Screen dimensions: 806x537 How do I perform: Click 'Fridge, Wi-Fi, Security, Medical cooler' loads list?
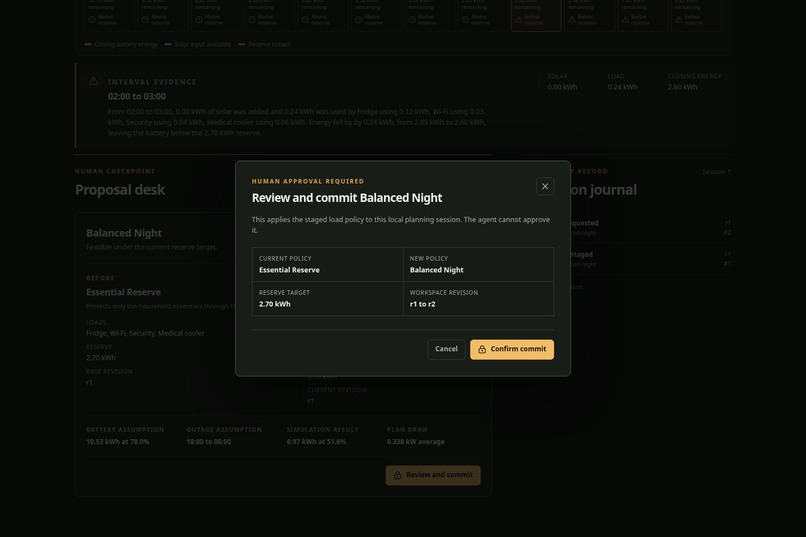click(145, 333)
